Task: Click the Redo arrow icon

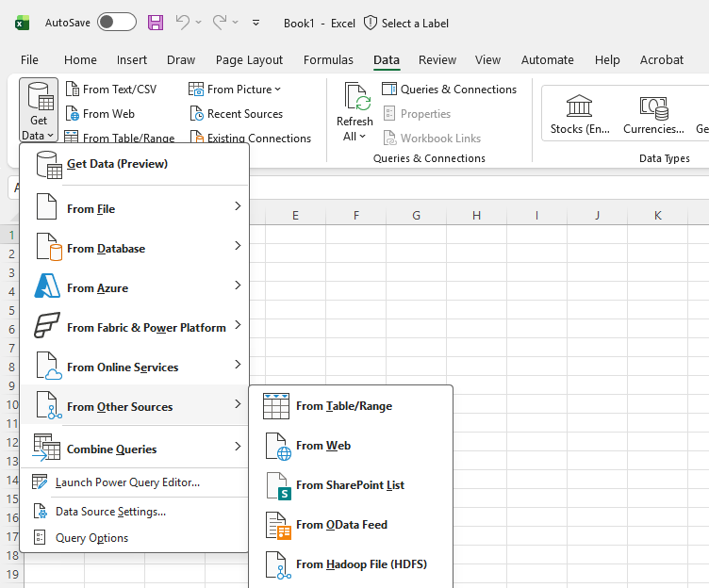Action: (220, 23)
